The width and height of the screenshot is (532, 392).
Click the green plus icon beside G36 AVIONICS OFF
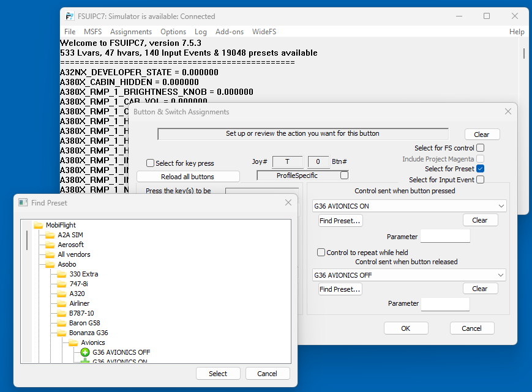(85, 352)
